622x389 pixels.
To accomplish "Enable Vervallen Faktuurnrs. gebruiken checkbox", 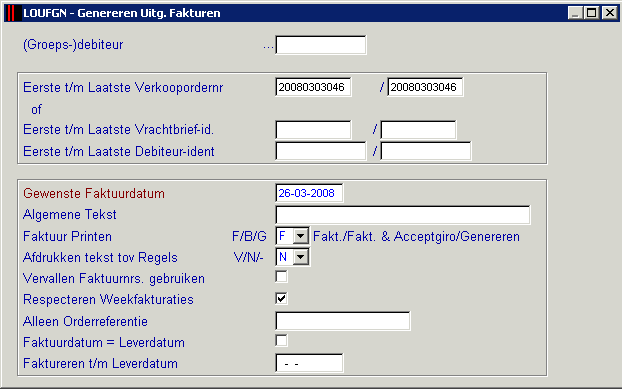I will (281, 276).
